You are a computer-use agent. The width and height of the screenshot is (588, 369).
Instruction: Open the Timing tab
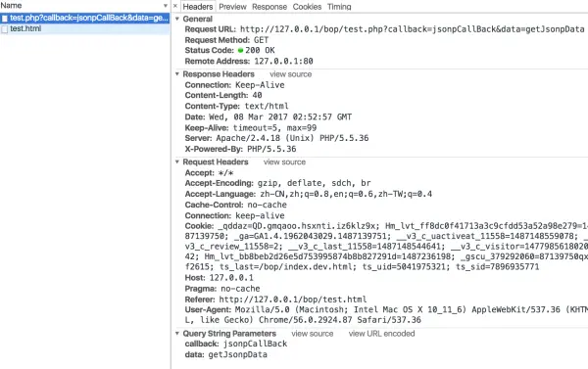click(339, 7)
